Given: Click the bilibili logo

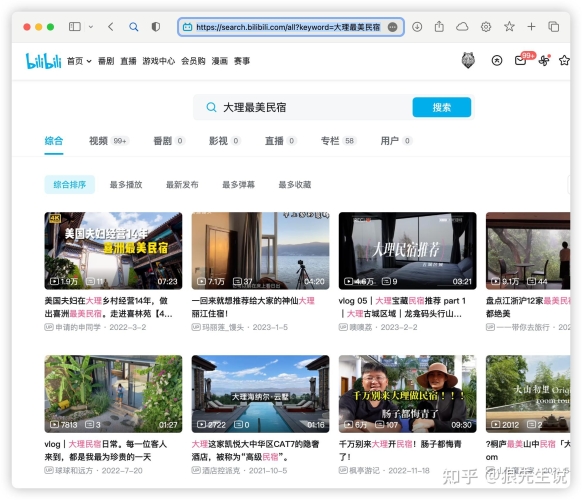Looking at the screenshot, I should pyautogui.click(x=43, y=61).
